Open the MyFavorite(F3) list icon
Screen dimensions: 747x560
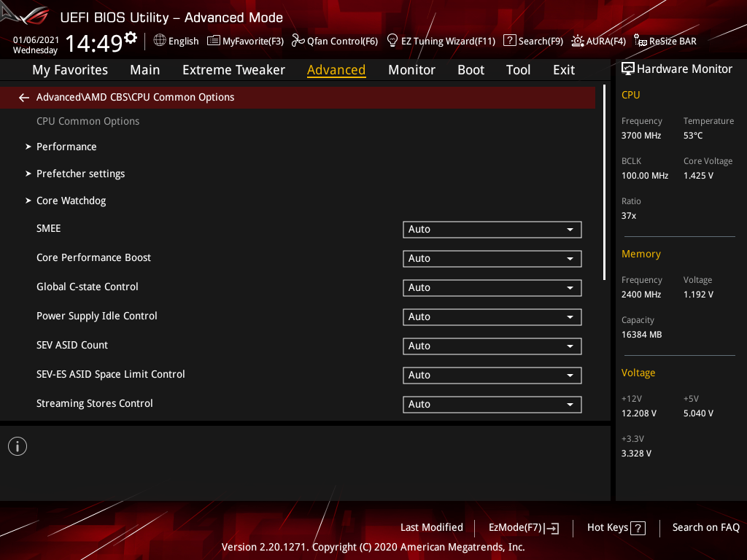click(x=214, y=41)
